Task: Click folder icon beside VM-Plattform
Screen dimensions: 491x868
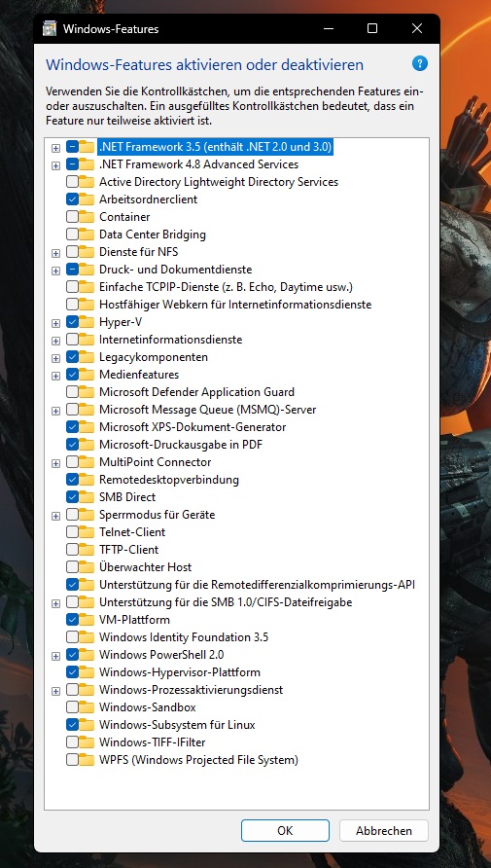Action: [87, 620]
